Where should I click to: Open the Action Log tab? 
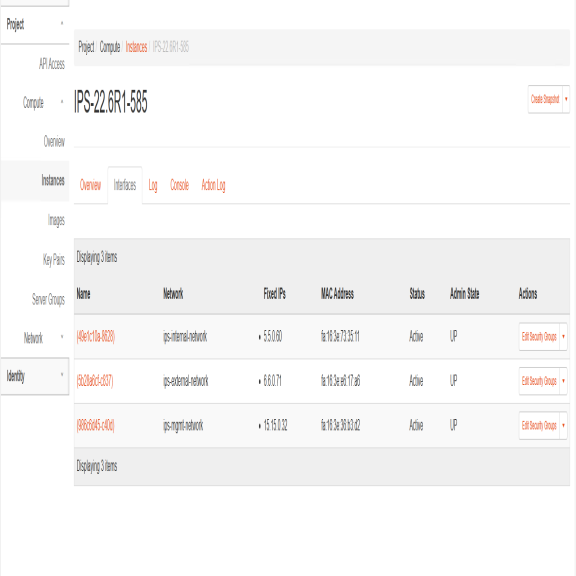213,185
